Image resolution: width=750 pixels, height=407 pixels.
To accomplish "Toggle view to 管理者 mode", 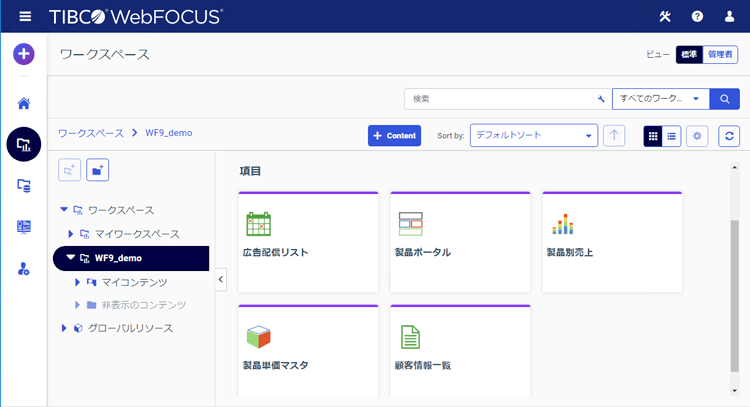I will 721,55.
